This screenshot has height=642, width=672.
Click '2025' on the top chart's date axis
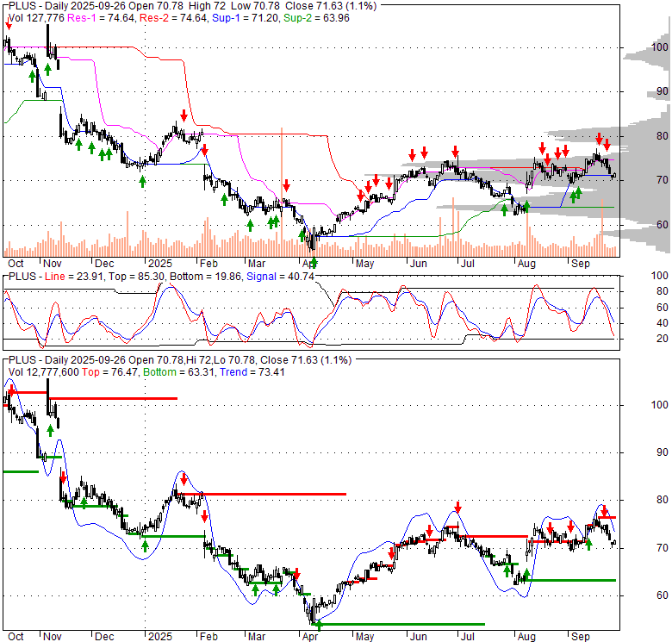159,263
